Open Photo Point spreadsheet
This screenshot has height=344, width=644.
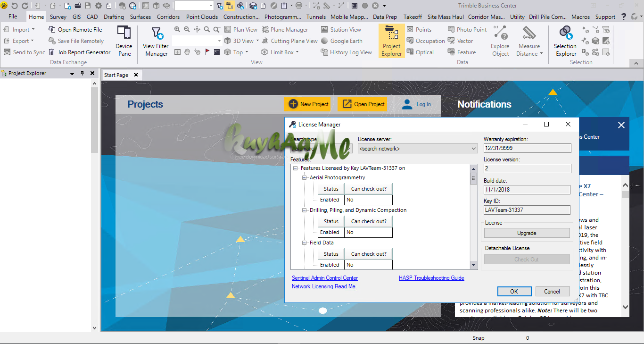click(x=467, y=29)
